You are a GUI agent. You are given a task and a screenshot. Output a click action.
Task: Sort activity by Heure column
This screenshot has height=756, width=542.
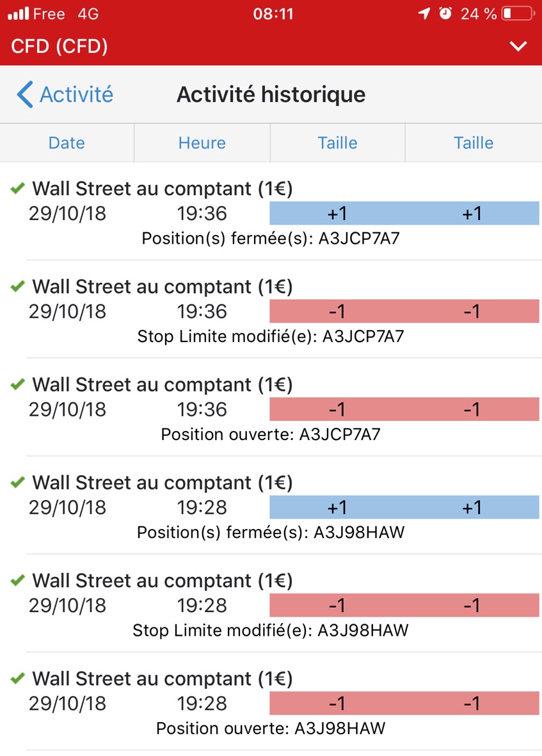[202, 143]
